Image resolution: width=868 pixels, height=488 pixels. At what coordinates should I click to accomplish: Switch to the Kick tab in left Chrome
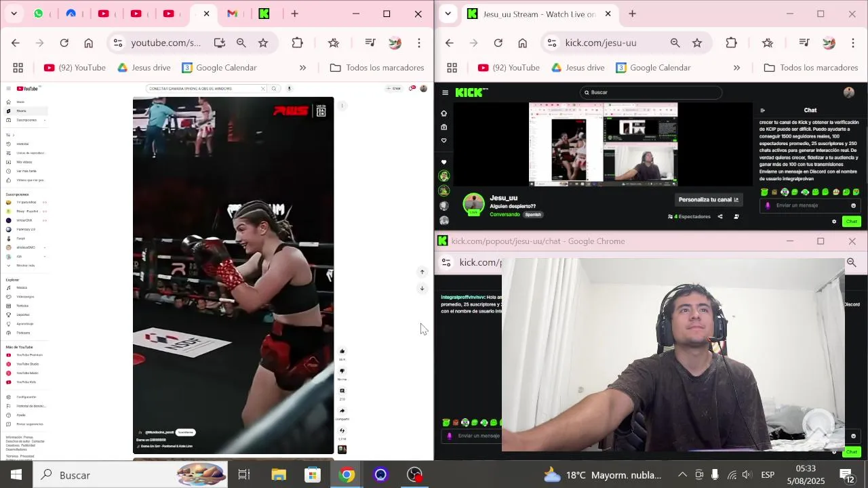[264, 14]
